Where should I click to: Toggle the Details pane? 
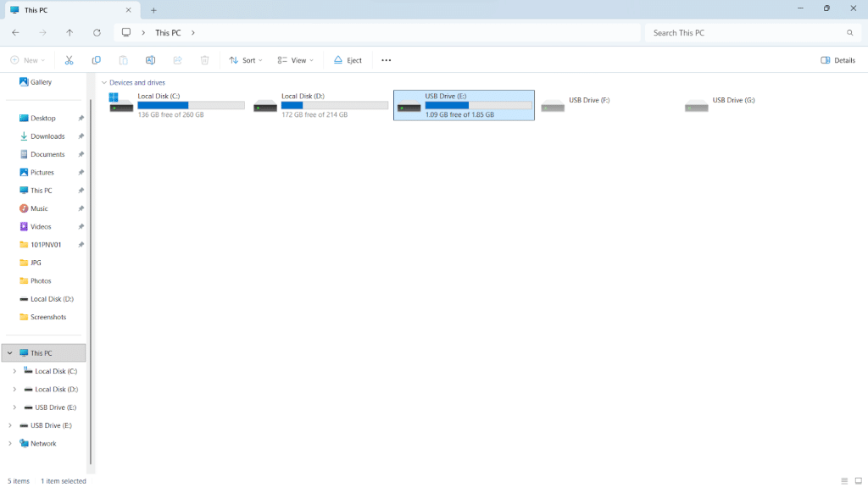(837, 60)
